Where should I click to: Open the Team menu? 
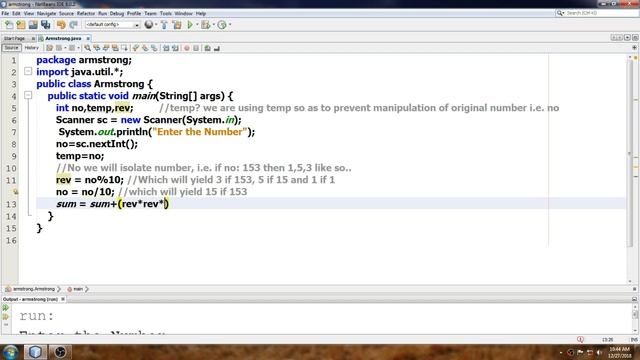[150, 13]
